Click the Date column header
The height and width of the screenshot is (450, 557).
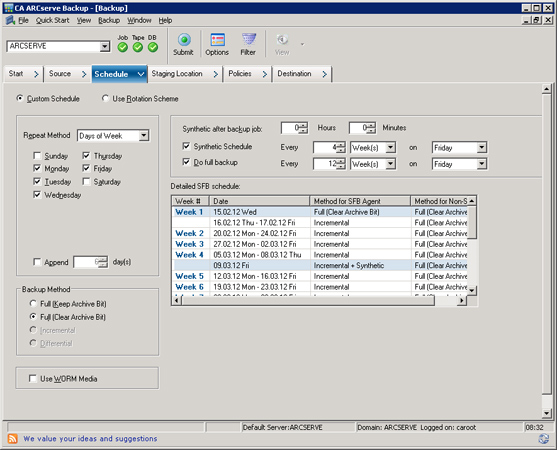point(259,201)
